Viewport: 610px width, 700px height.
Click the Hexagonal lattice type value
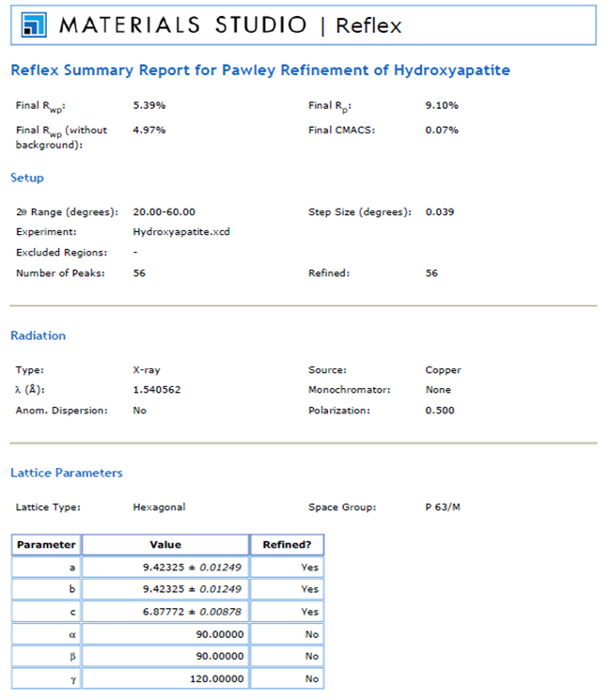160,507
